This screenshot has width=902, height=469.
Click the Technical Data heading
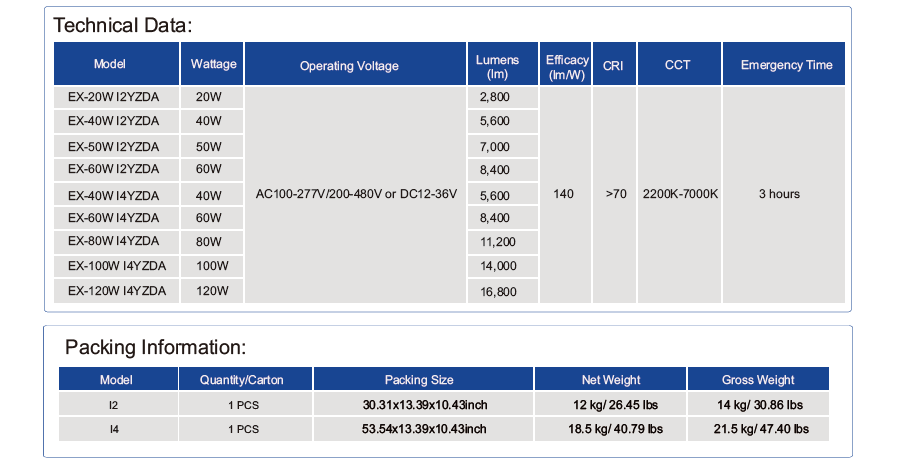pos(123,25)
